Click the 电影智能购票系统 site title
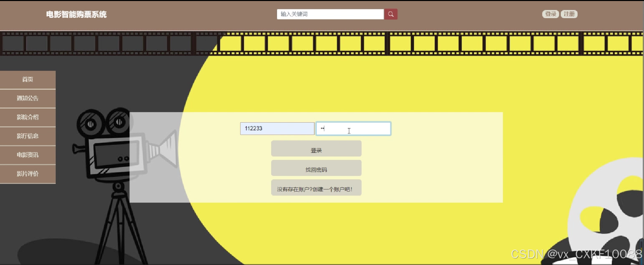Image resolution: width=644 pixels, height=265 pixels. (76, 14)
